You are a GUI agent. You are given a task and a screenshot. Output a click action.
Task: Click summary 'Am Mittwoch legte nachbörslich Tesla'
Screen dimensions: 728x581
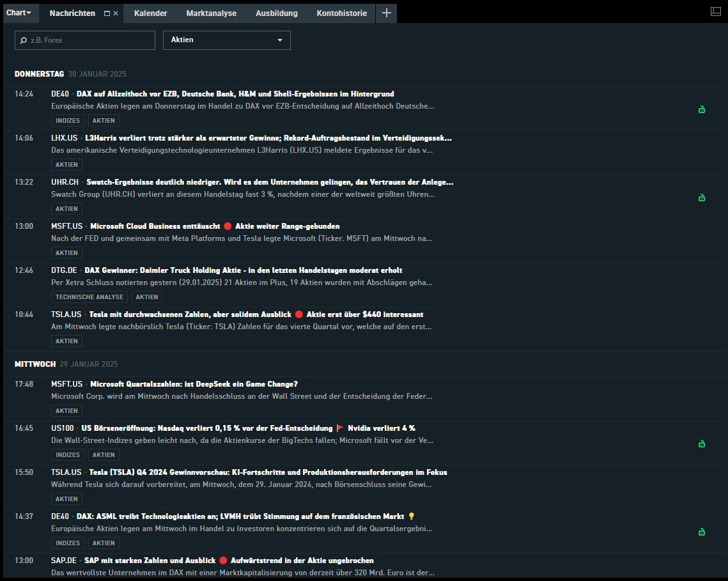coord(242,327)
